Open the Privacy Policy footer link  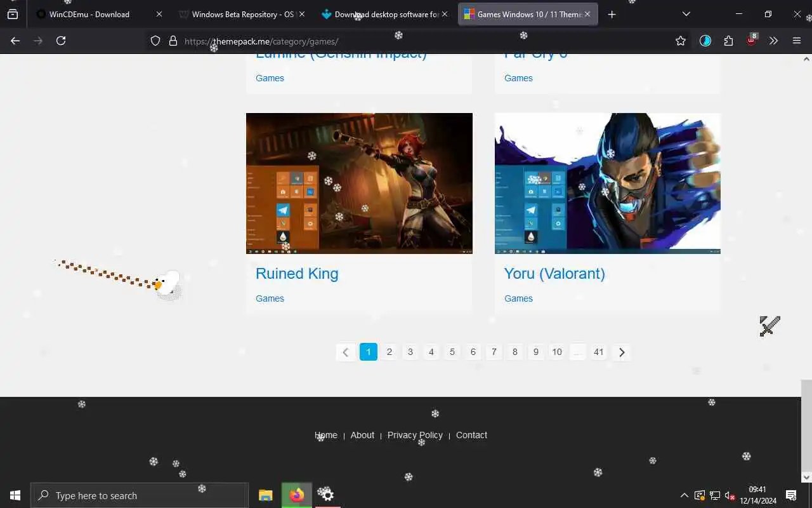[415, 435]
